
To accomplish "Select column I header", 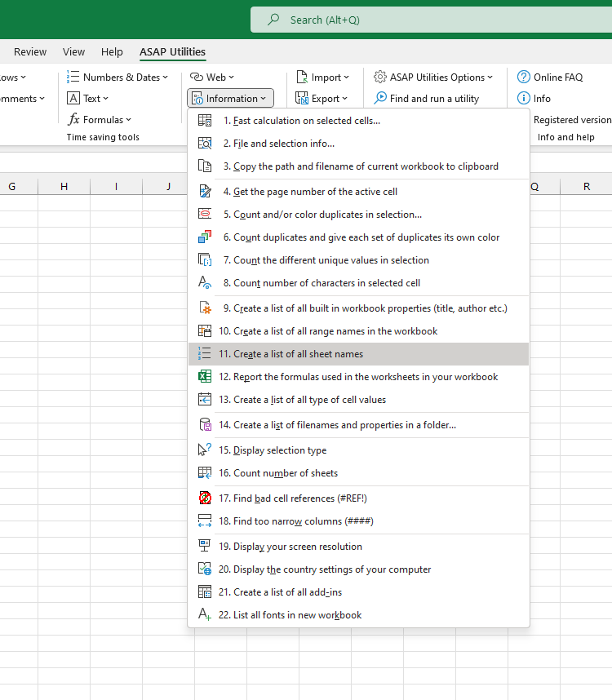I will [116, 186].
